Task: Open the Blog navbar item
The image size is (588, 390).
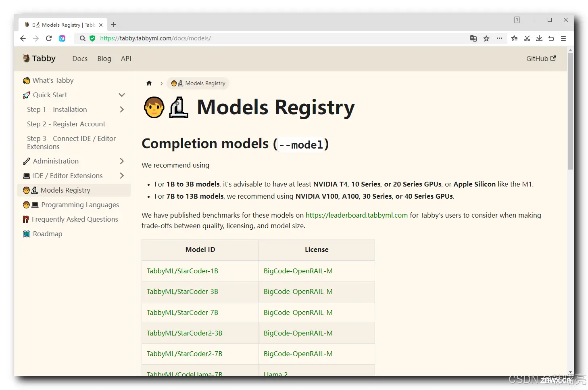Action: [x=104, y=59]
